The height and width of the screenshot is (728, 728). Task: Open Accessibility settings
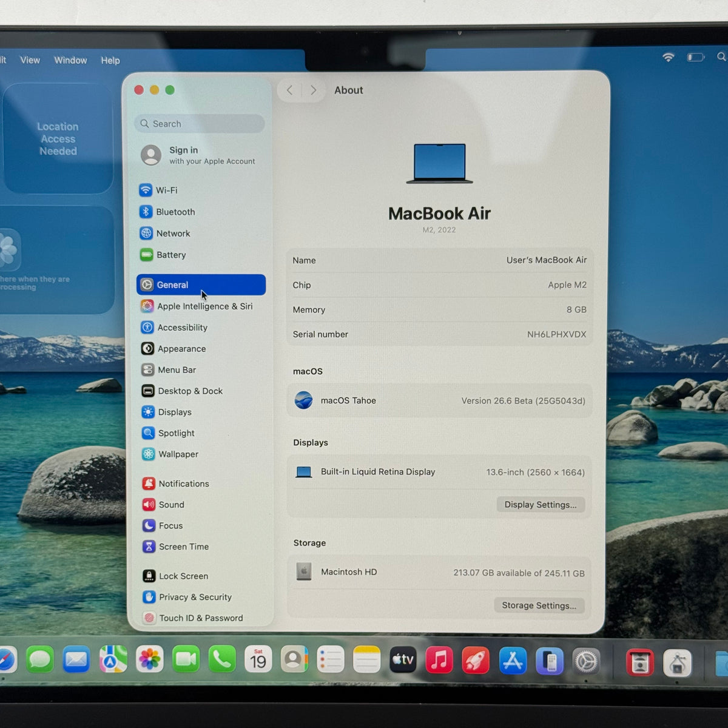201,328
